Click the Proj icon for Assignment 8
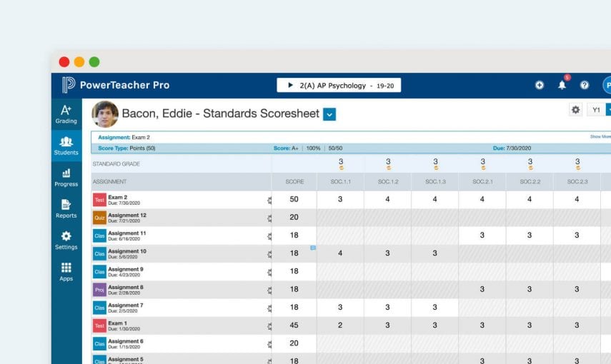 pyautogui.click(x=100, y=290)
